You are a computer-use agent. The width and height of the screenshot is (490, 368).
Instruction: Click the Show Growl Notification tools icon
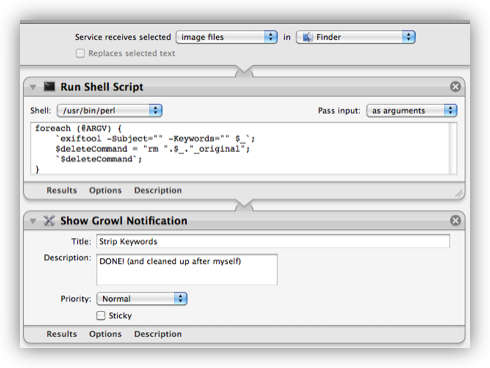coord(49,221)
